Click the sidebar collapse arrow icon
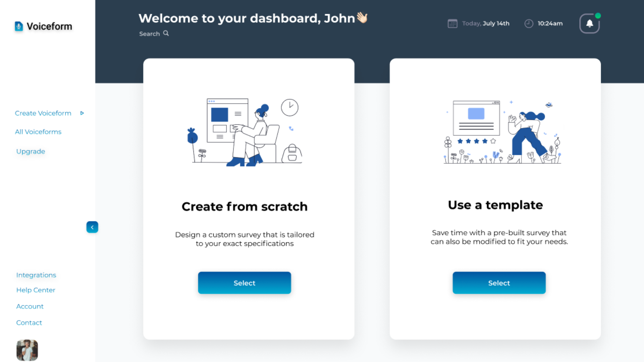This screenshot has width=644, height=362. click(92, 227)
